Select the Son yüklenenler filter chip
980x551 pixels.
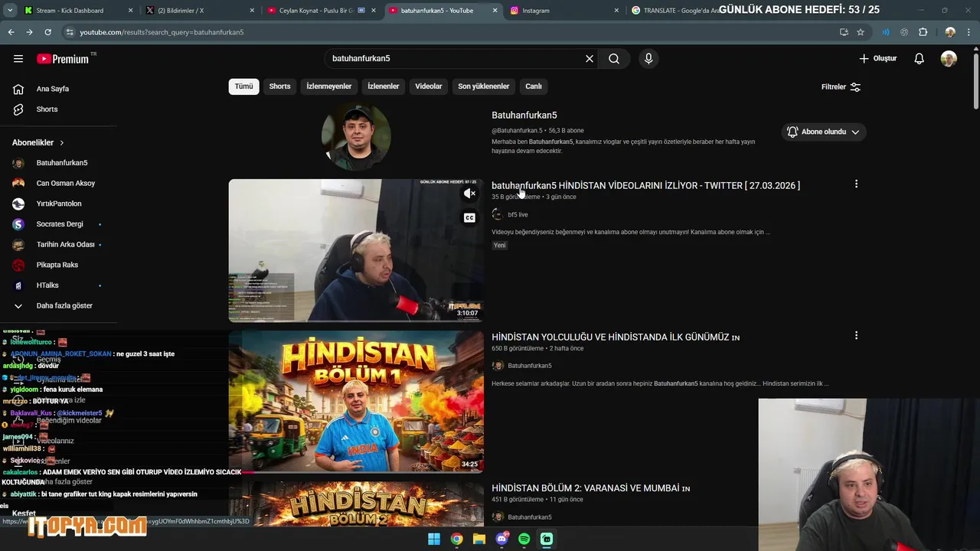coord(483,86)
